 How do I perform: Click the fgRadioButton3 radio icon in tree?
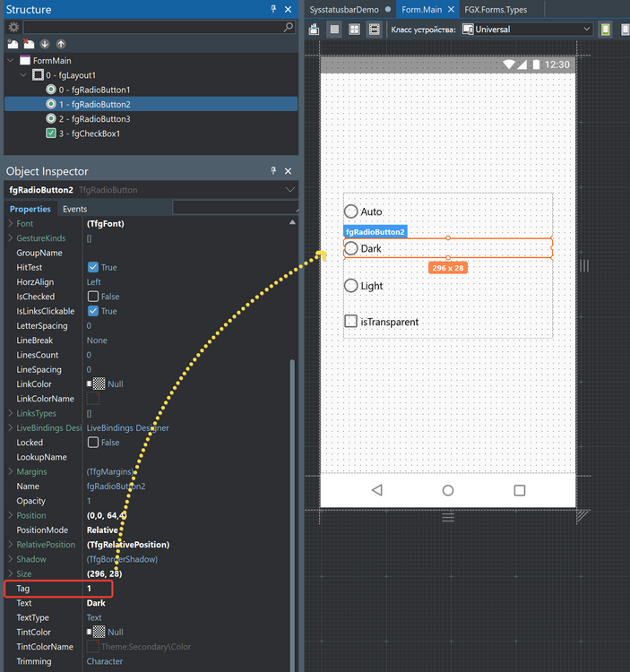[x=51, y=118]
